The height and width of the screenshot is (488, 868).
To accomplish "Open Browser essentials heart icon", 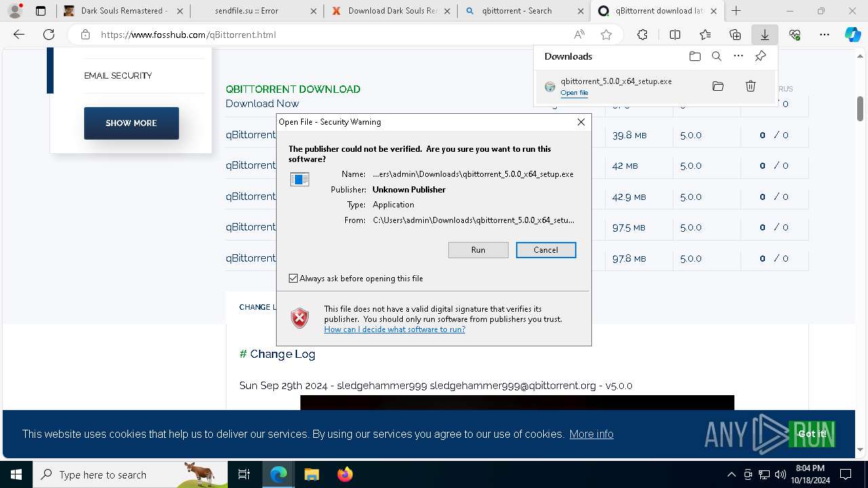I will pos(795,35).
